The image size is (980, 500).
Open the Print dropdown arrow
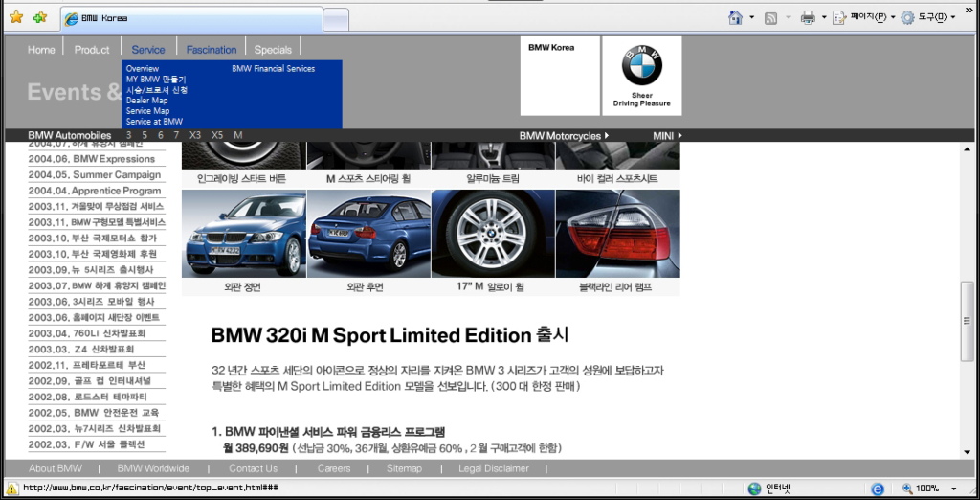[x=824, y=17]
